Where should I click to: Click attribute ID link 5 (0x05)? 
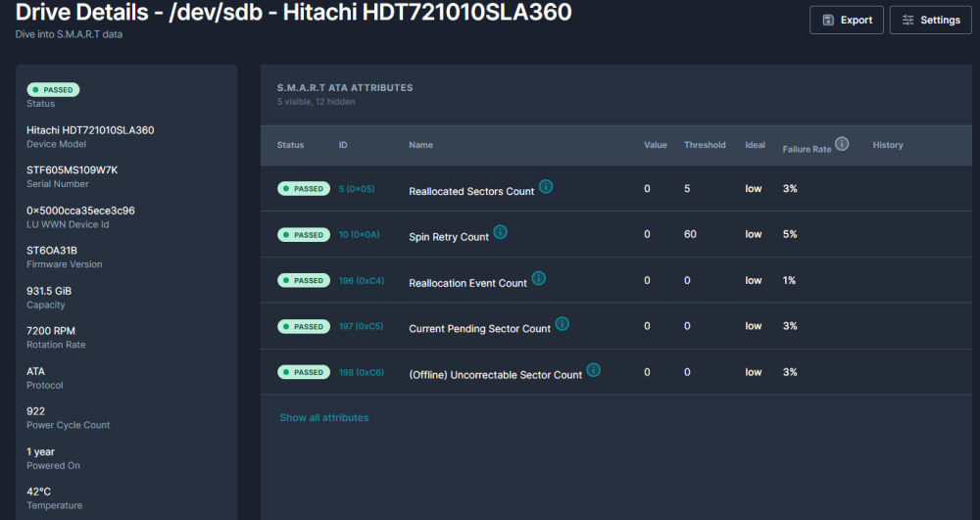(x=357, y=189)
